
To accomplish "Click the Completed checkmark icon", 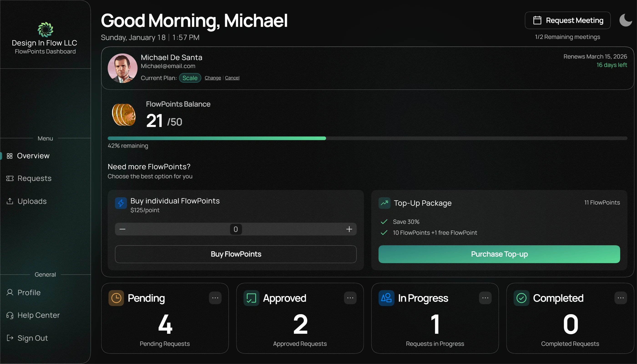I will coord(521,298).
